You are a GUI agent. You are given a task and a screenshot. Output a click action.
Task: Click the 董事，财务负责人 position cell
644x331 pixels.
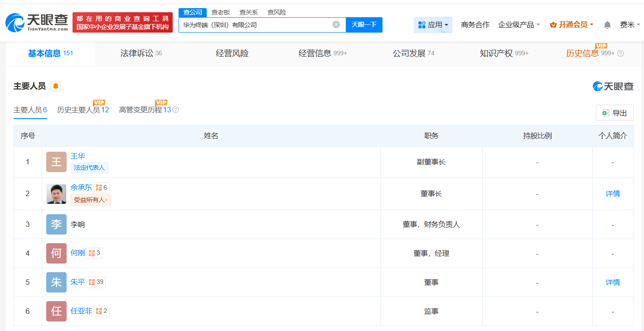click(x=431, y=225)
